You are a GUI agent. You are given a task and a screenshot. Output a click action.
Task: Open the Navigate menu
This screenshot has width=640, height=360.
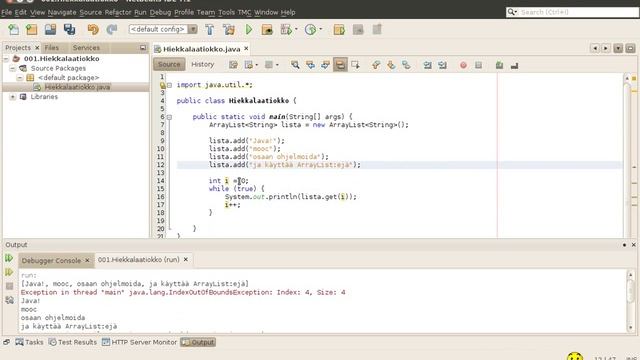[x=62, y=12]
